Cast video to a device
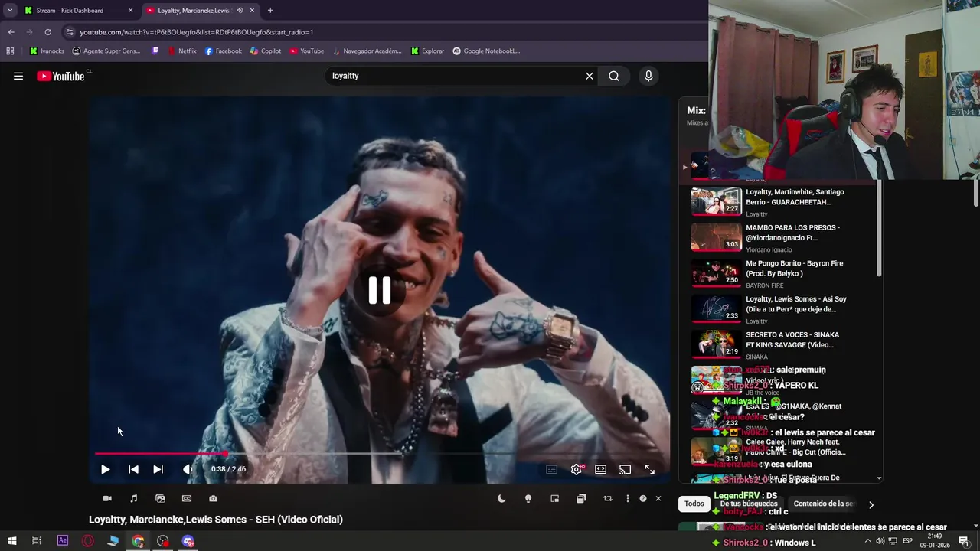The height and width of the screenshot is (551, 980). pyautogui.click(x=625, y=469)
